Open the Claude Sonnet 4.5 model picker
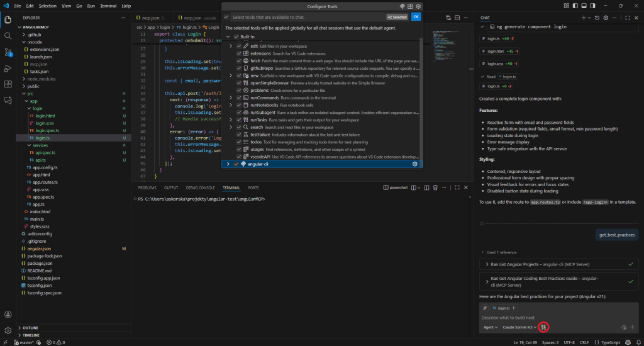The width and height of the screenshot is (644, 346). click(x=519, y=327)
